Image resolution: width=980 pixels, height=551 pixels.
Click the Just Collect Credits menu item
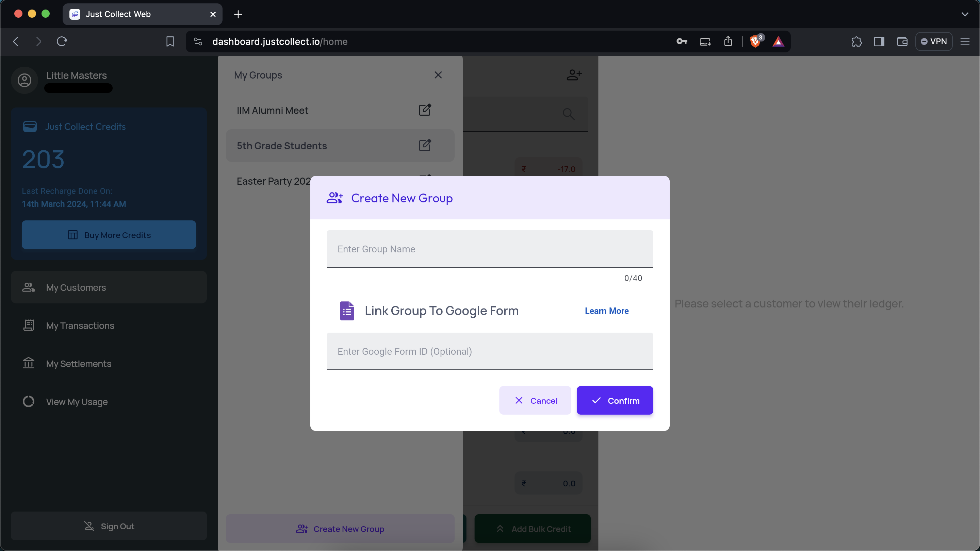85,127
